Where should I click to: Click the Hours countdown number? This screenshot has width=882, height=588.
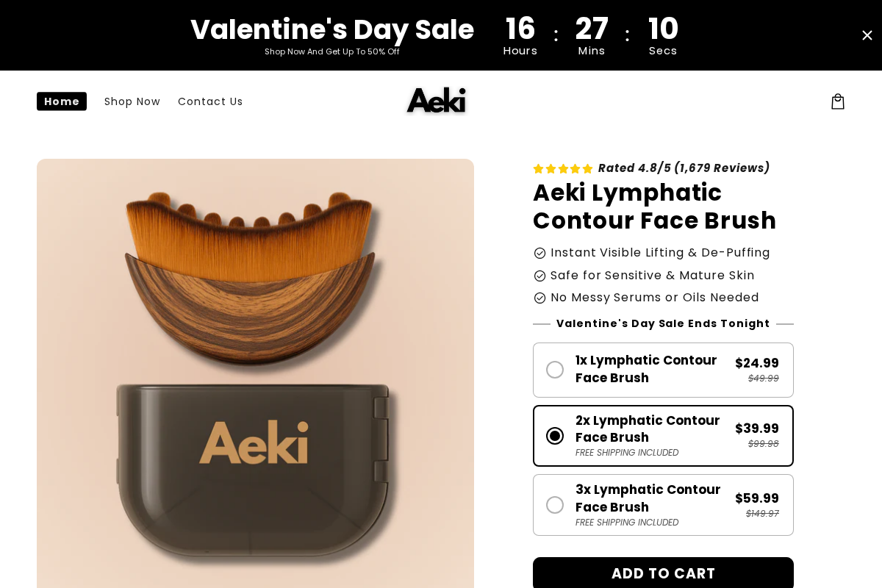pyautogui.click(x=520, y=29)
